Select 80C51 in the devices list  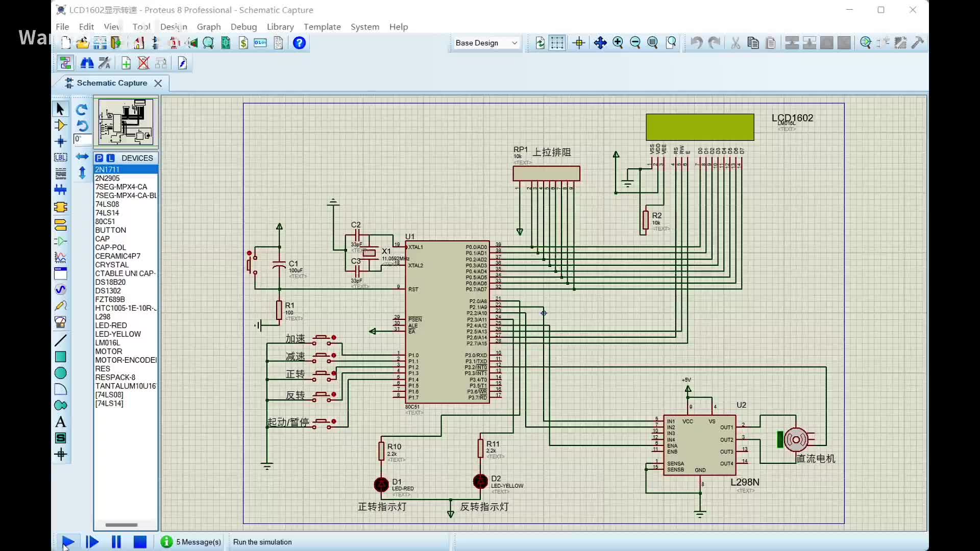126,221
